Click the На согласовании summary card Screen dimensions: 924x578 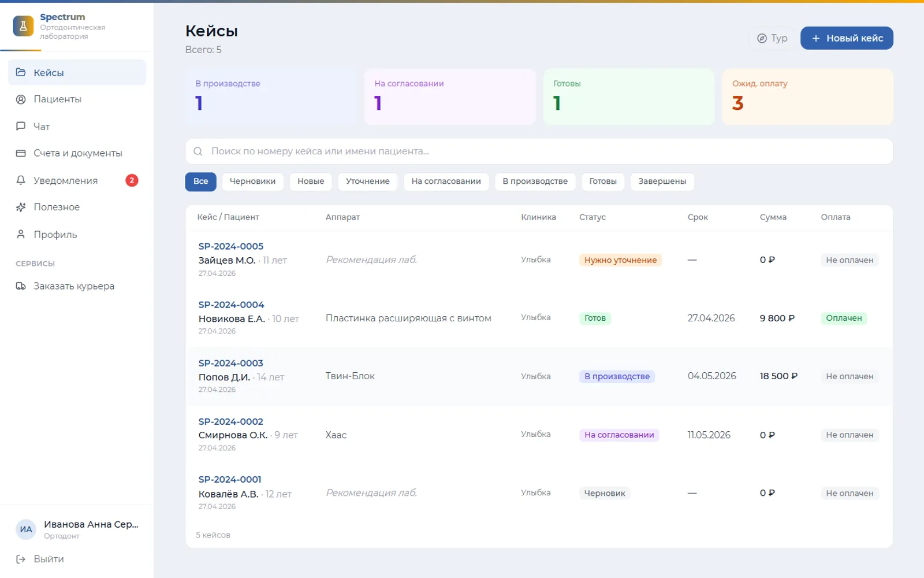click(450, 97)
